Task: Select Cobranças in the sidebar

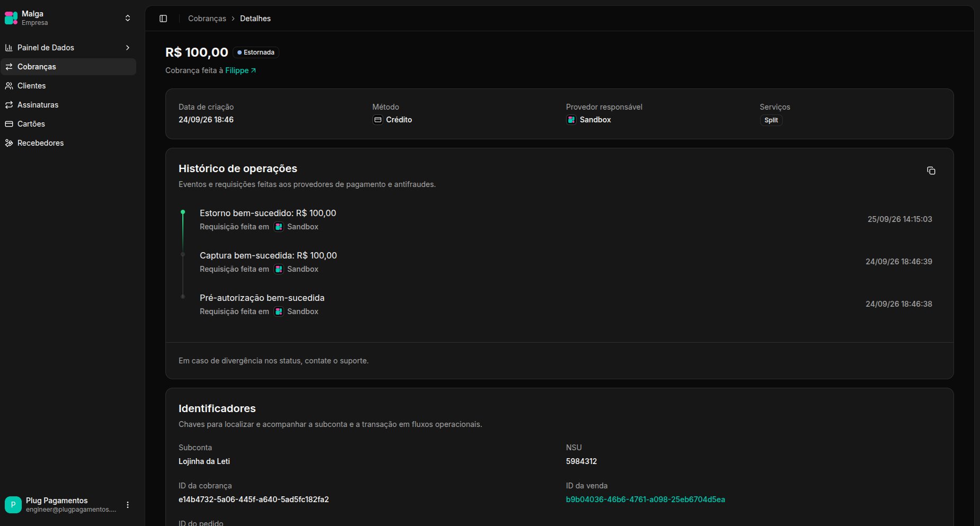Action: tap(68, 67)
